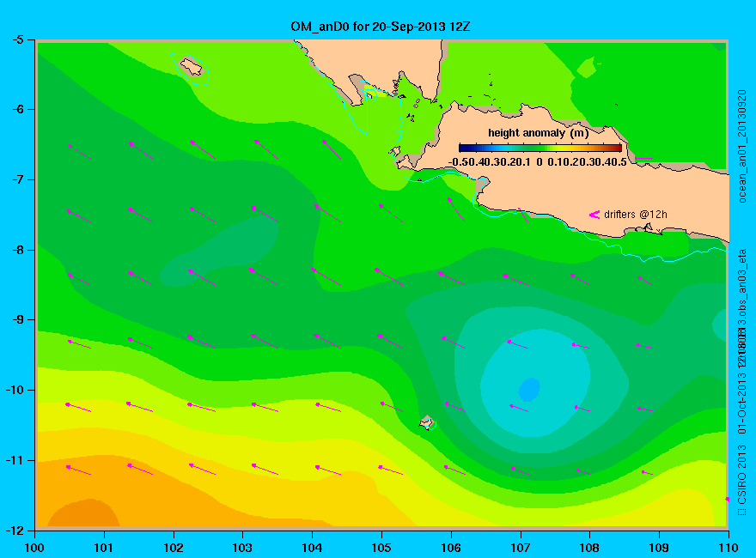
Task: Click the latitude label -9 on left axis
Action: pos(17,320)
